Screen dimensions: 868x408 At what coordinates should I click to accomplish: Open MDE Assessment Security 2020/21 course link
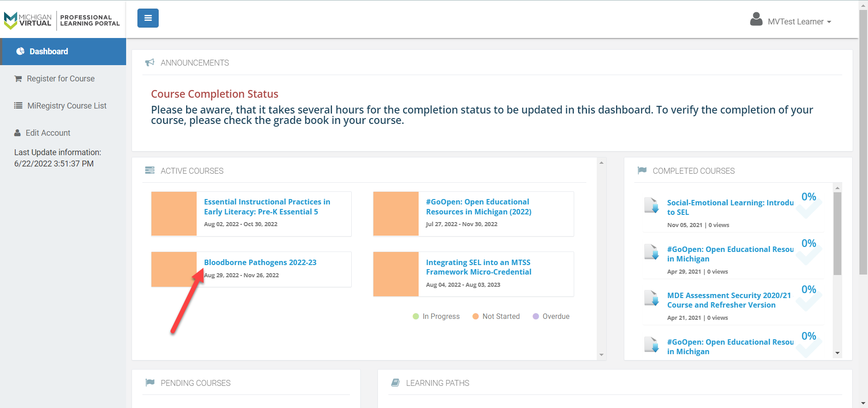(729, 300)
